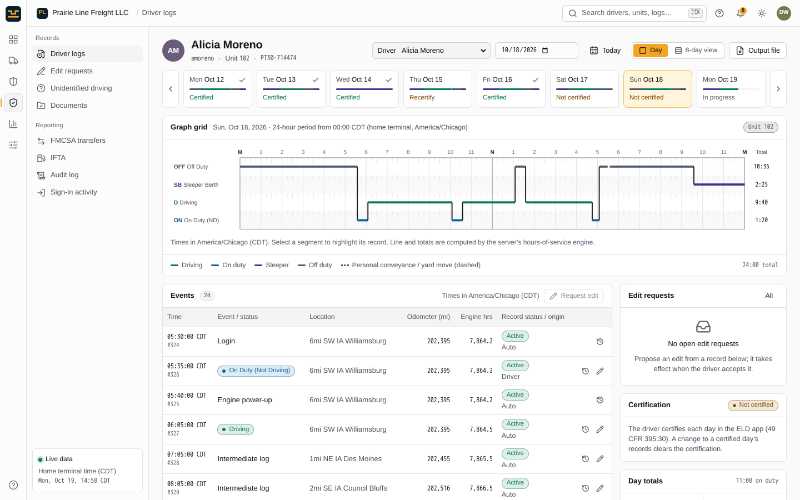This screenshot has height=500, width=800.
Task: Edit the Driving event record
Action: 600,430
